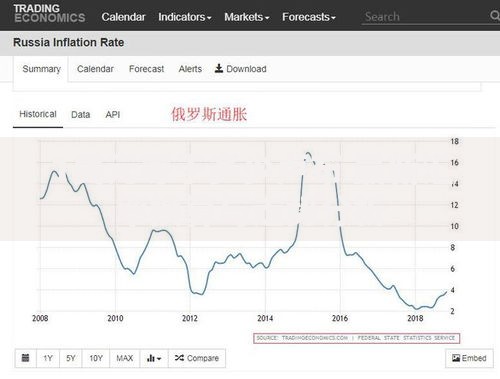Open the Alerts tab
Screen dimensions: 500x379
(190, 69)
